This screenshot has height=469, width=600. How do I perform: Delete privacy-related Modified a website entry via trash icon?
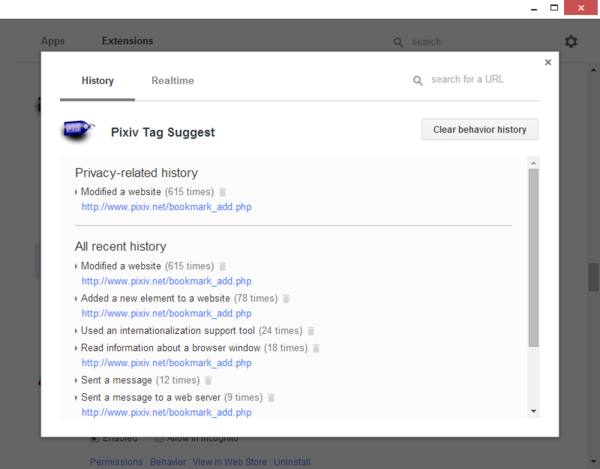(222, 192)
